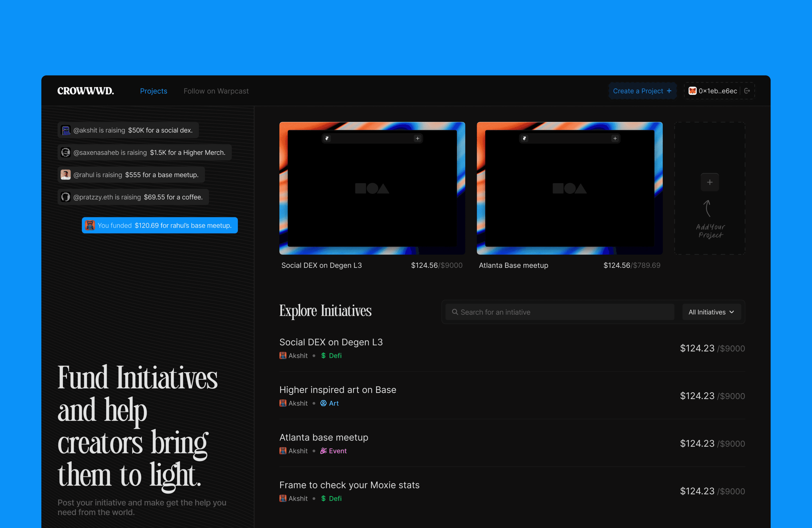Click the CROWWWD. logo
812x528 pixels.
(86, 91)
